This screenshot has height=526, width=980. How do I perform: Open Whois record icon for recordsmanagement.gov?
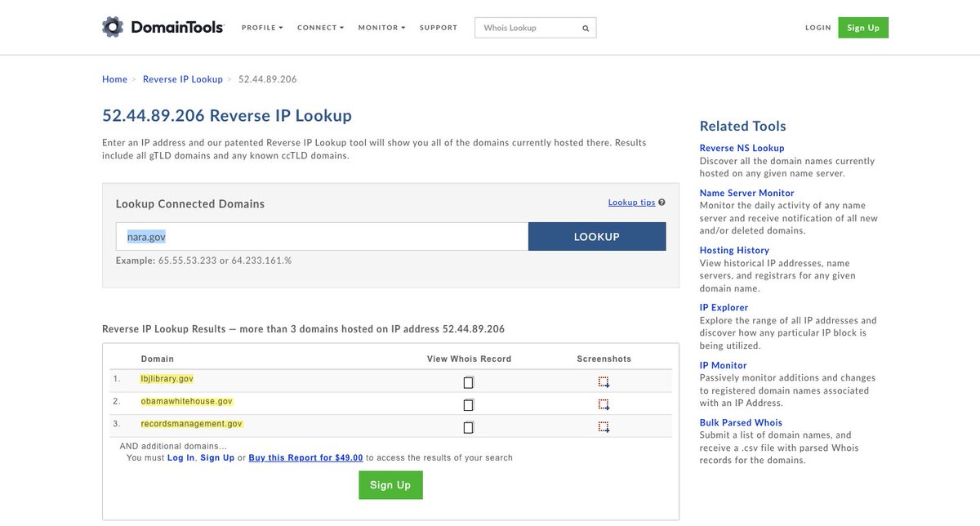click(469, 427)
